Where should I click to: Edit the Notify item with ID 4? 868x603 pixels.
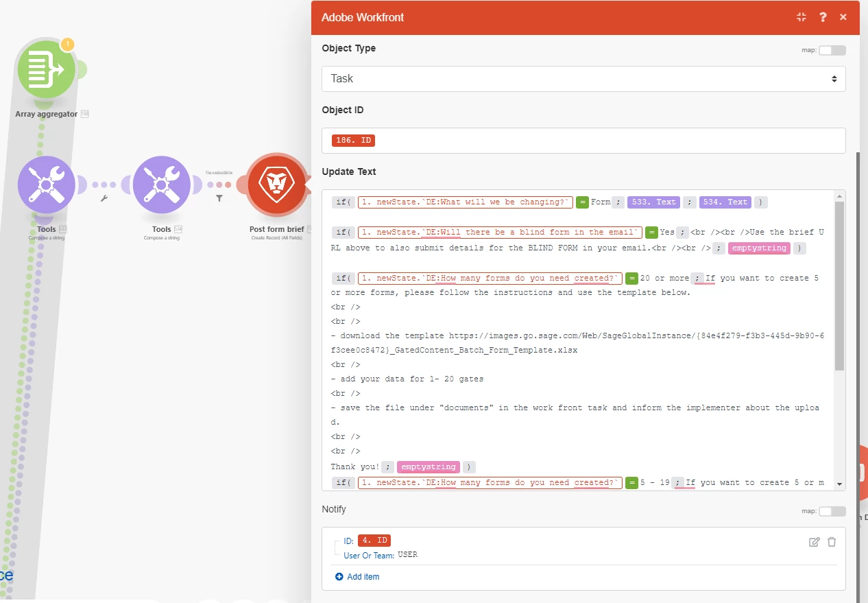[815, 542]
